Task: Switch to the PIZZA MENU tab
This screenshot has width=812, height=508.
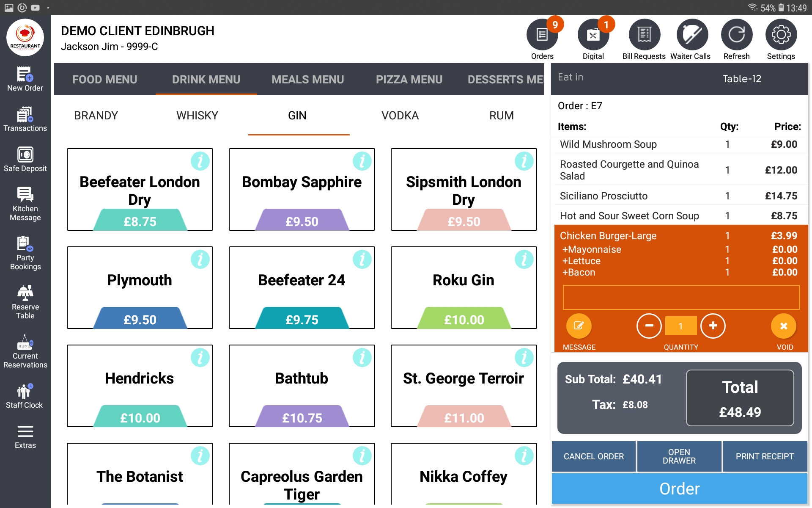Action: pyautogui.click(x=409, y=79)
